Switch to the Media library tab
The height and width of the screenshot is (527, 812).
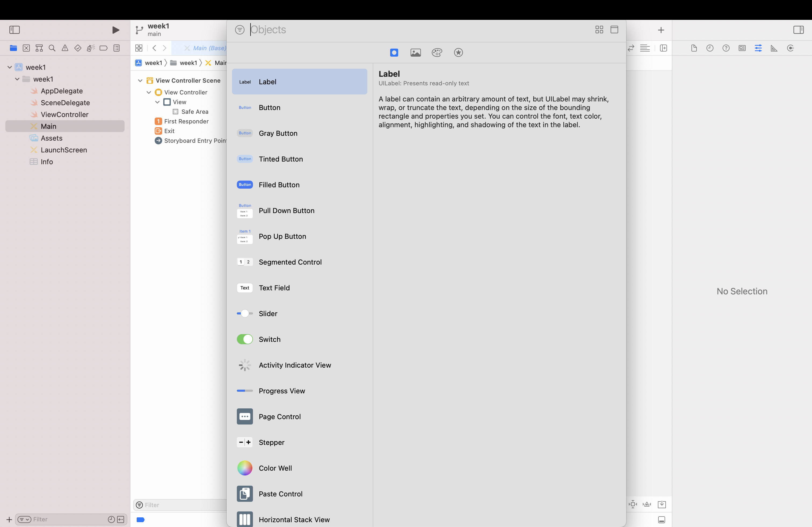[416, 53]
